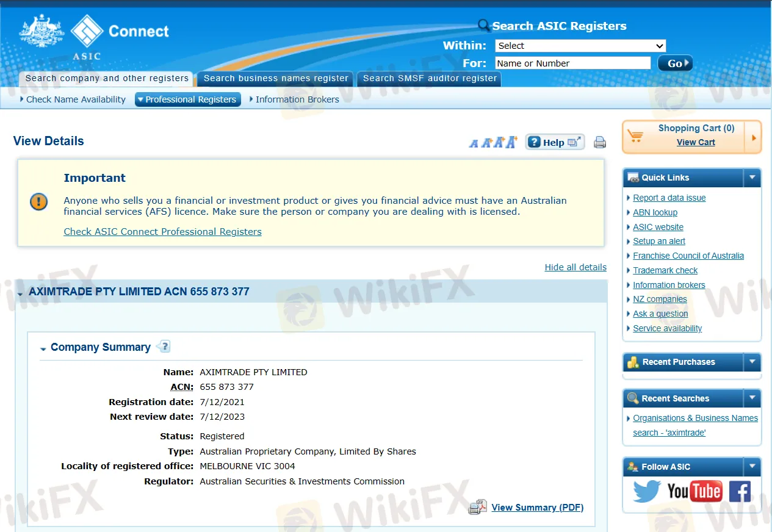Image resolution: width=772 pixels, height=532 pixels.
Task: Click the Recent Purchases panel icon
Action: [x=633, y=362]
